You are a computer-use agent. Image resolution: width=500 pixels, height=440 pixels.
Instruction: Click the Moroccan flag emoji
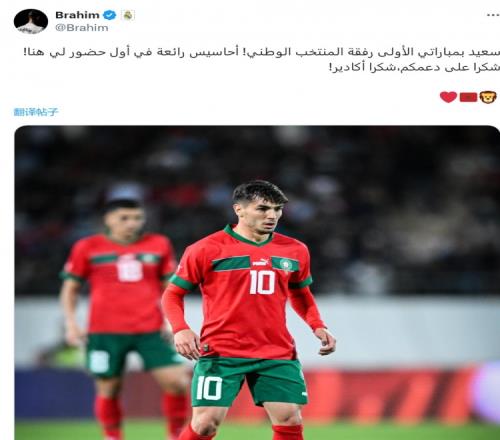(468, 97)
